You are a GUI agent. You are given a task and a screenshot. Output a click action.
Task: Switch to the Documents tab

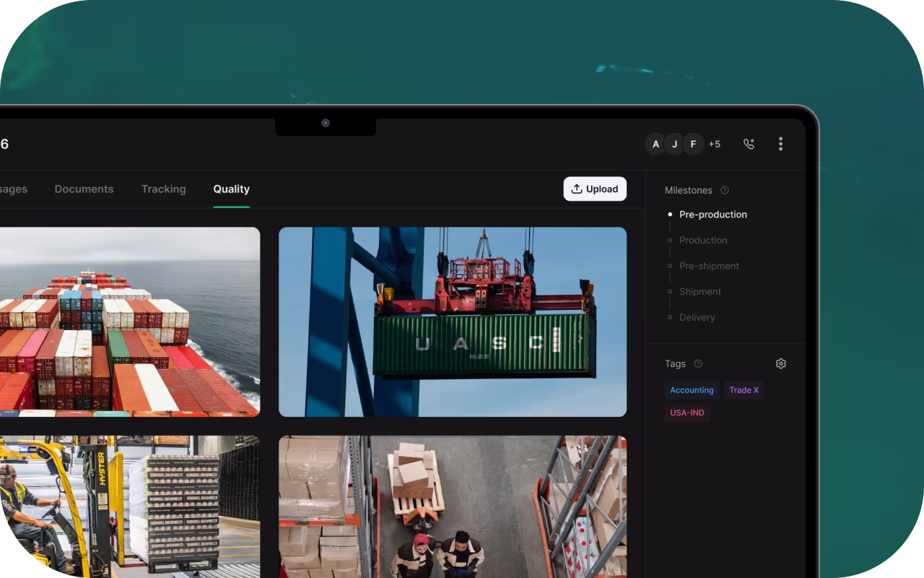[84, 189]
